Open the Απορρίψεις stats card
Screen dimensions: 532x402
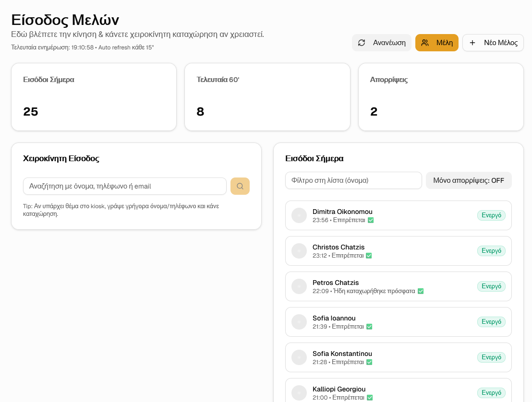(x=441, y=97)
